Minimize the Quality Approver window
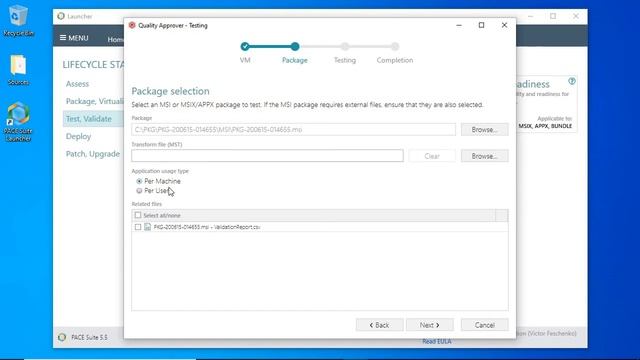The width and height of the screenshot is (640, 360). tap(459, 25)
